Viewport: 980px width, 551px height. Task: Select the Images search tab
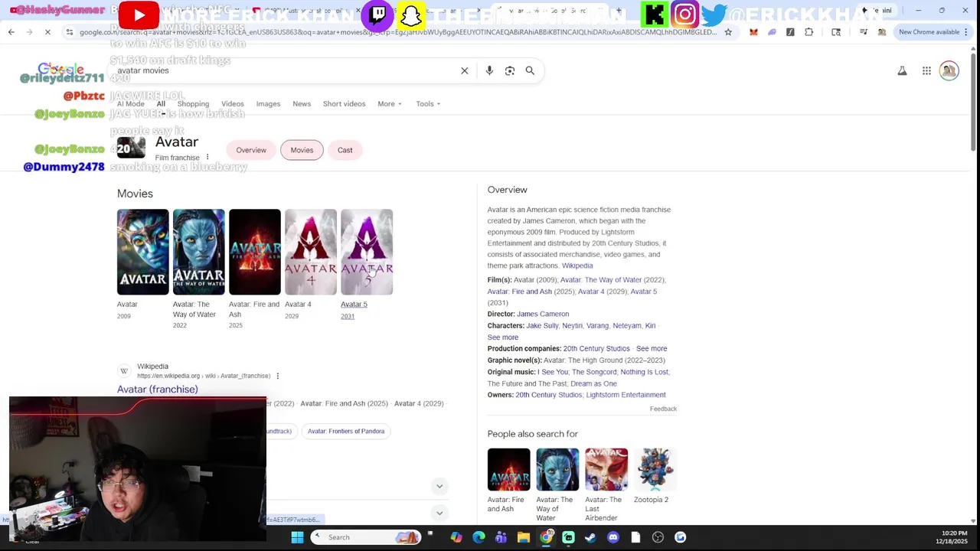click(x=268, y=104)
